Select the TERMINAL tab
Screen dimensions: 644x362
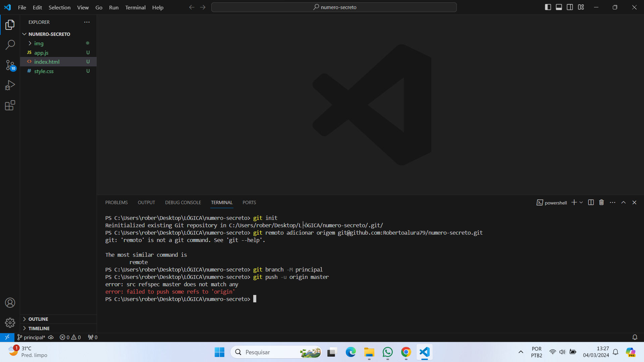pos(222,202)
